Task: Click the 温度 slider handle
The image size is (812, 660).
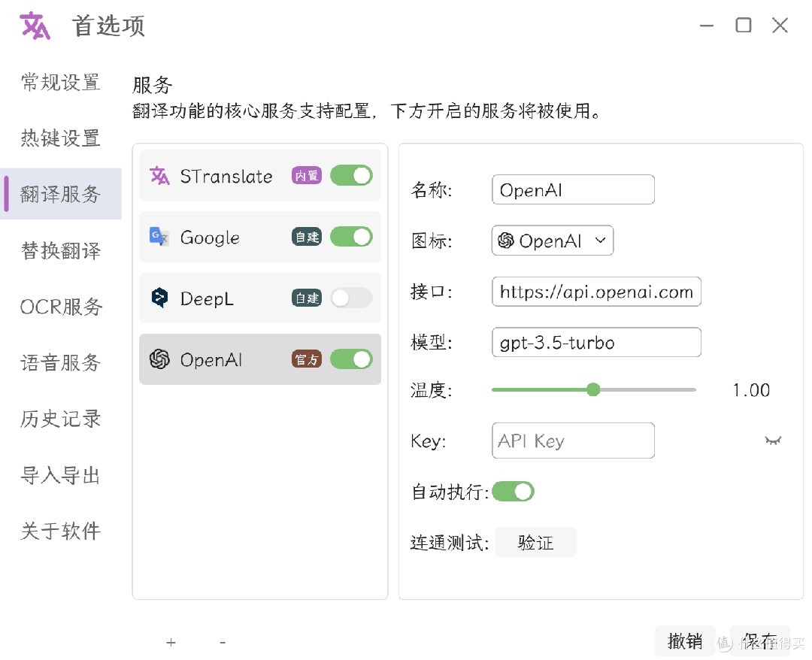Action: (x=593, y=389)
